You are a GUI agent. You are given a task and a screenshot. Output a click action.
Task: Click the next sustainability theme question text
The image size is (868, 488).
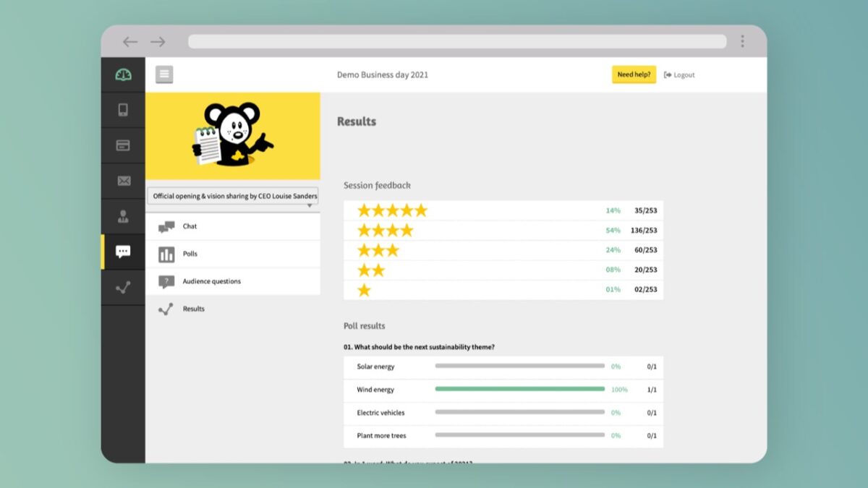pyautogui.click(x=420, y=347)
